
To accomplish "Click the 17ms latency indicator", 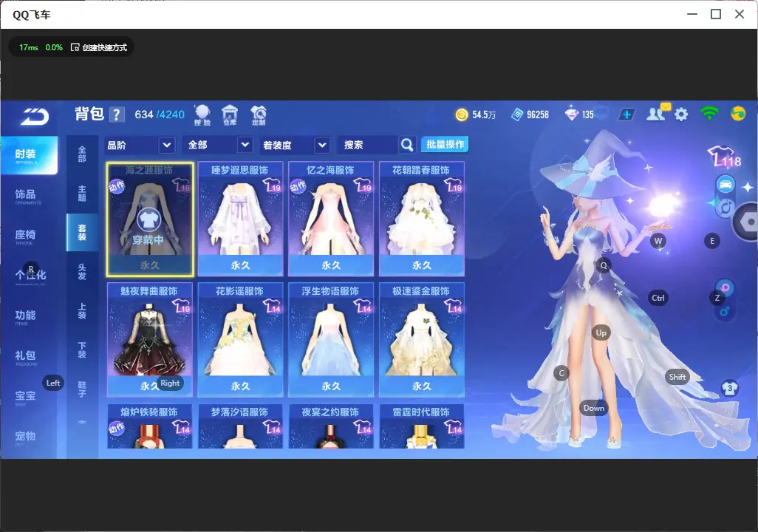I will click(29, 47).
